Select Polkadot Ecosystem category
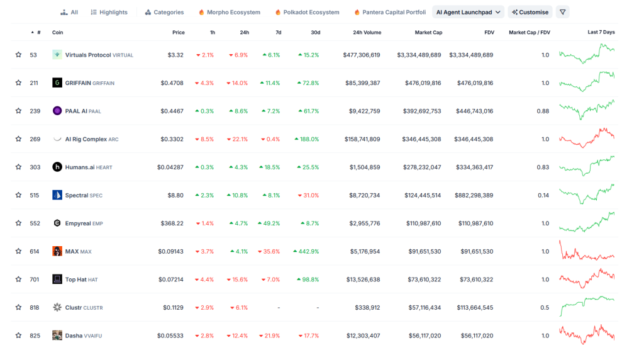The image size is (644, 345). click(307, 13)
